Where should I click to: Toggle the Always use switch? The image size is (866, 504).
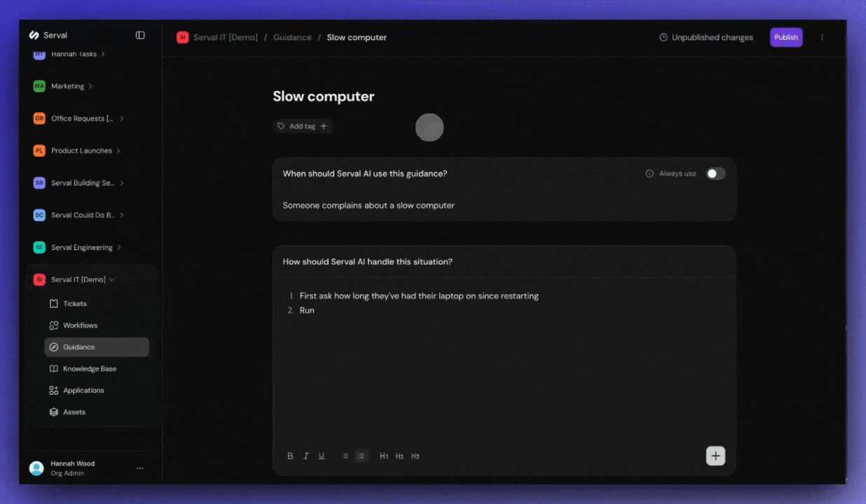coord(715,173)
